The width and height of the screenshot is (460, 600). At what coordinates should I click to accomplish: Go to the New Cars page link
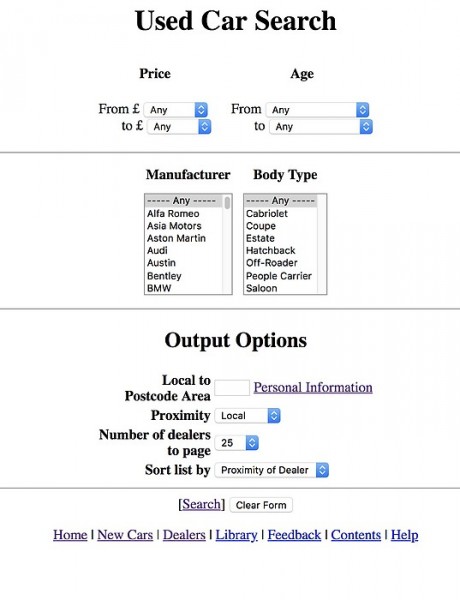point(125,535)
